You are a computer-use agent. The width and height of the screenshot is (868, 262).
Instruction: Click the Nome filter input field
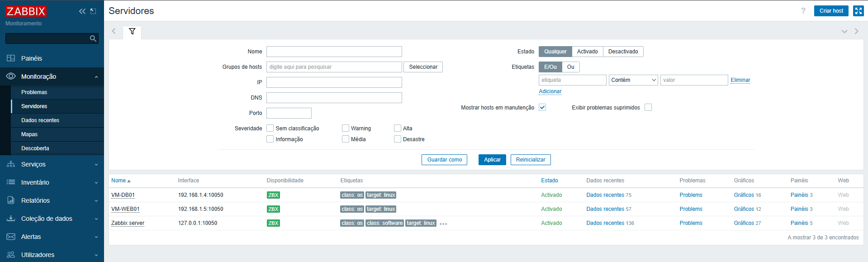click(334, 52)
